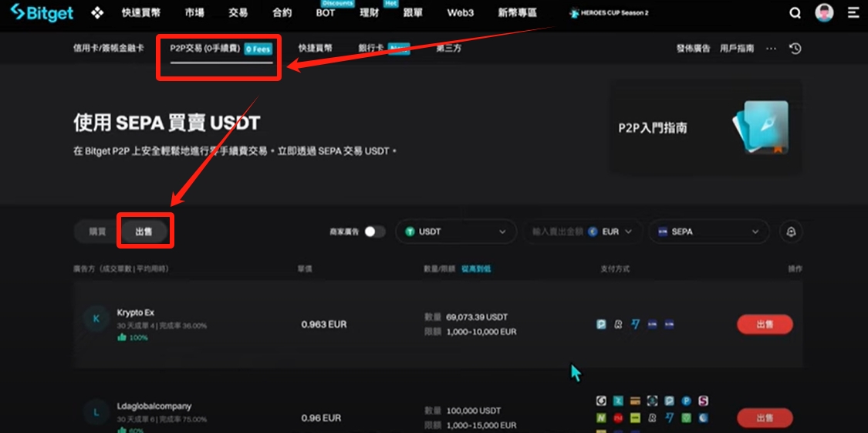Image resolution: width=868 pixels, height=433 pixels.
Task: Open the hamburger menu icon
Action: 853,12
